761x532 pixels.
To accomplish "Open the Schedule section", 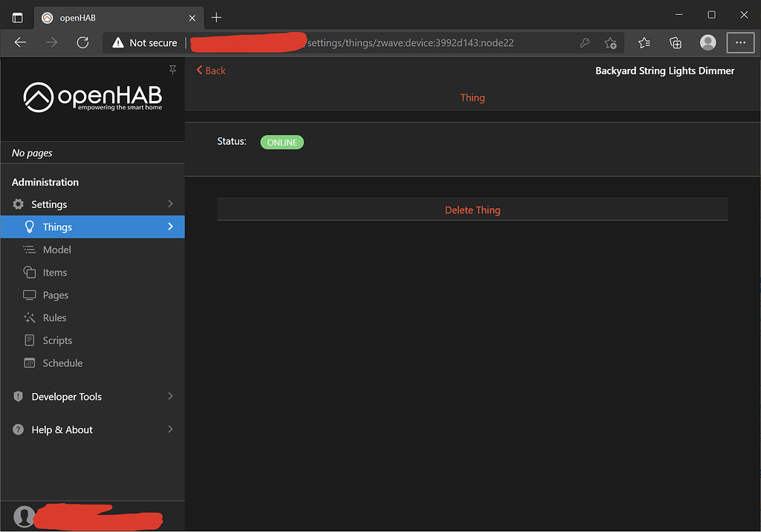I will pyautogui.click(x=61, y=363).
